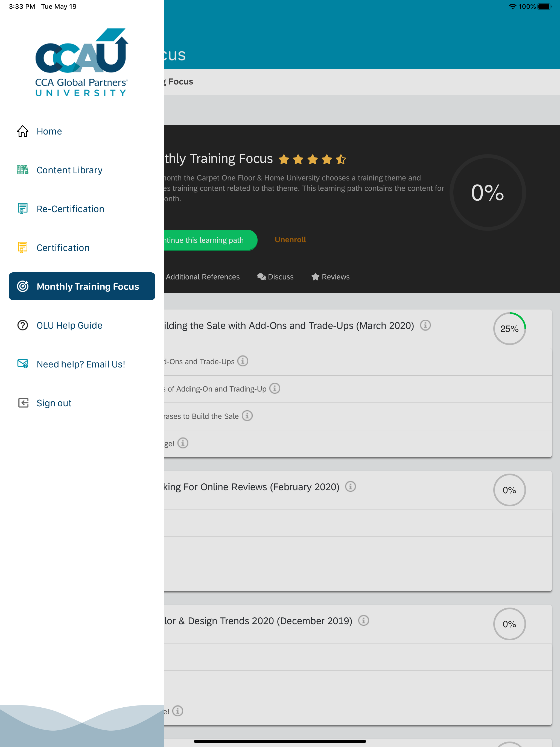Tap the info icon in the bottom 'e!' row
560x747 pixels.
pos(178,711)
